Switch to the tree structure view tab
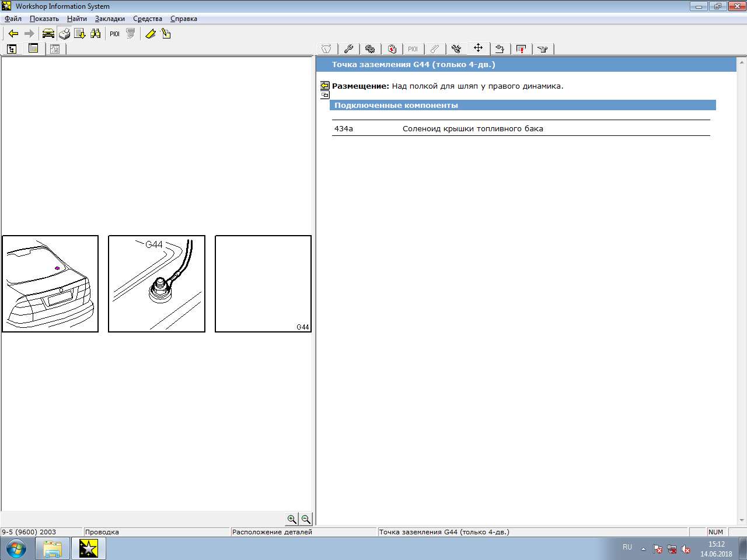 pos(12,49)
